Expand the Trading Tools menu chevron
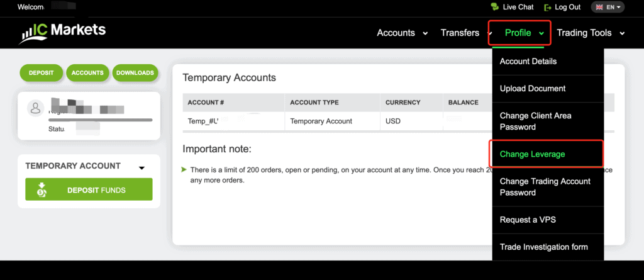 [622, 33]
